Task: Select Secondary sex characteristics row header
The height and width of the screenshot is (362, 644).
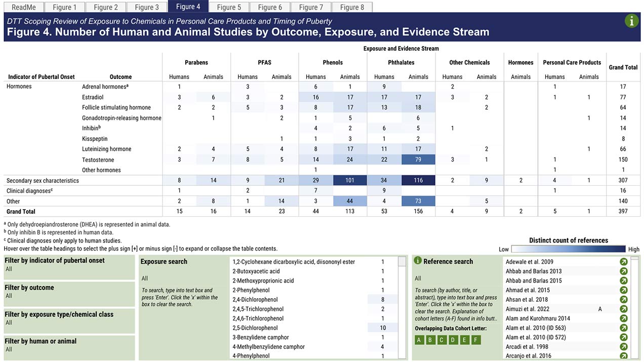Action: (43, 180)
